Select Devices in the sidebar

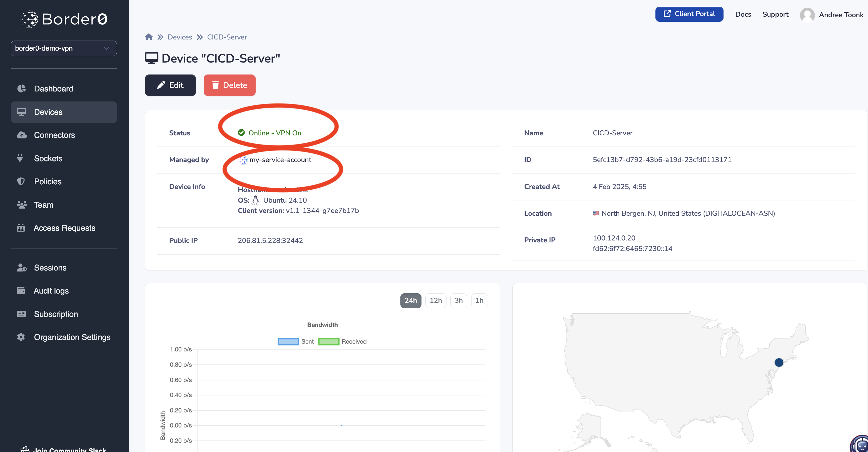64,112
